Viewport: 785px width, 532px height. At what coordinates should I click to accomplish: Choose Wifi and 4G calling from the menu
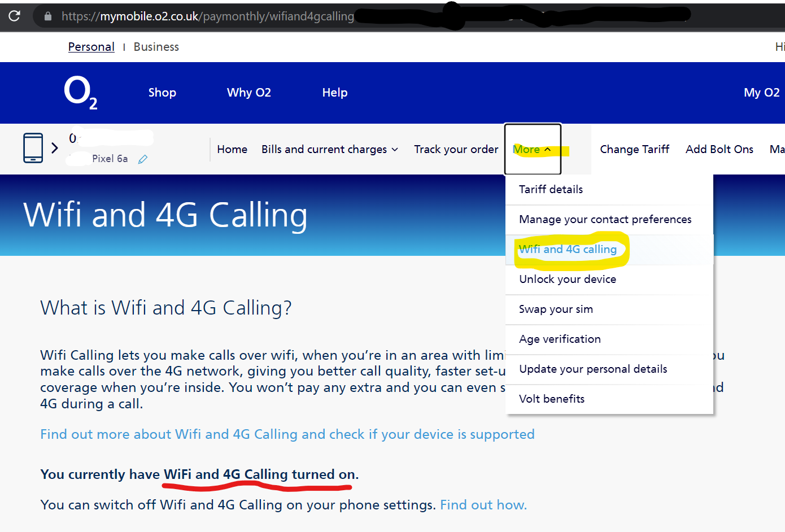click(567, 249)
